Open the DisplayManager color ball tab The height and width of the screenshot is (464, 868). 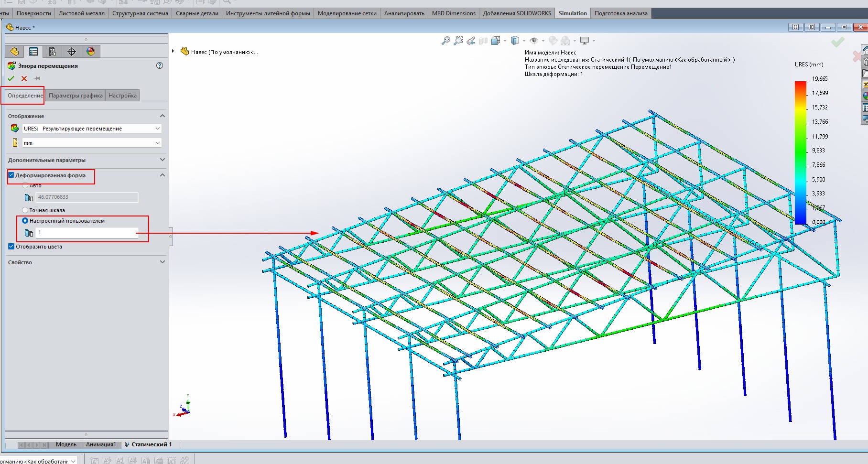[x=91, y=52]
